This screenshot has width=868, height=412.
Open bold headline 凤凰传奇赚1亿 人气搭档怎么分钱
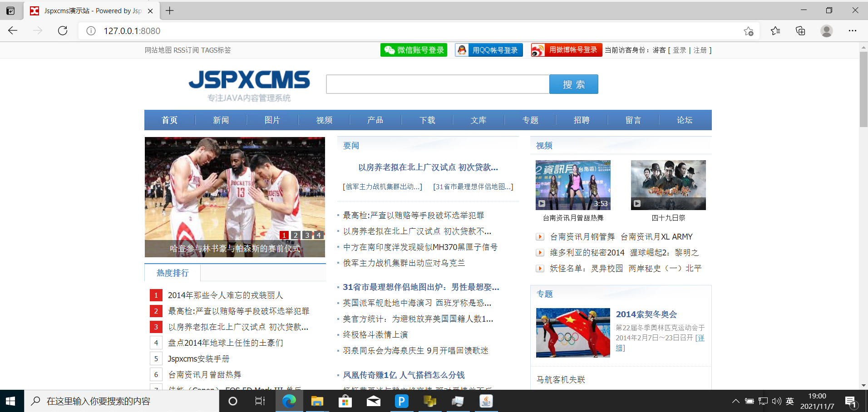404,375
